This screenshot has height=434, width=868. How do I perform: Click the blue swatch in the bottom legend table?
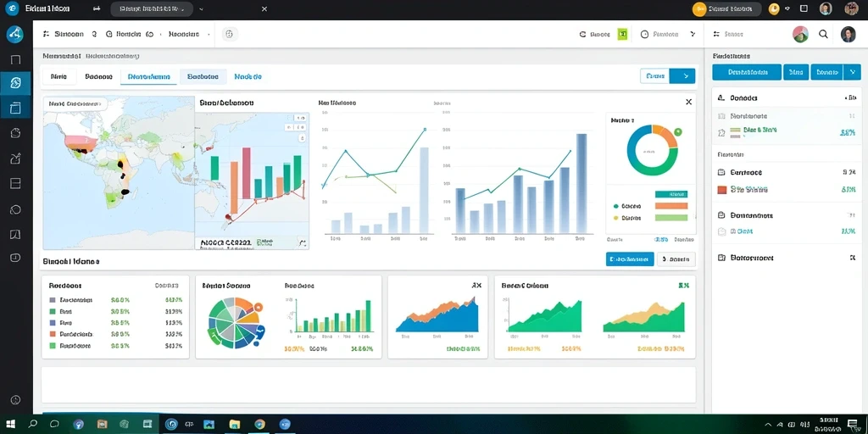(53, 323)
